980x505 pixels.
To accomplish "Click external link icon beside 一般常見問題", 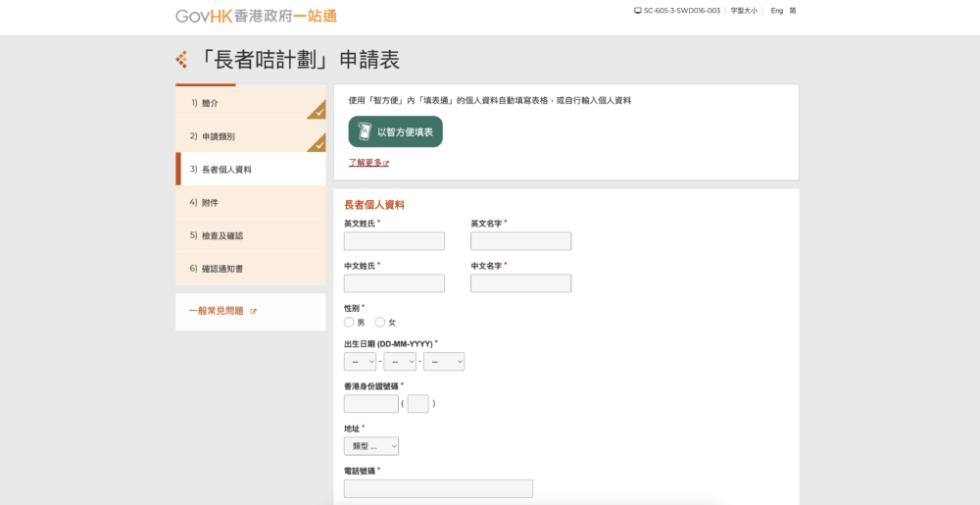I will click(253, 311).
